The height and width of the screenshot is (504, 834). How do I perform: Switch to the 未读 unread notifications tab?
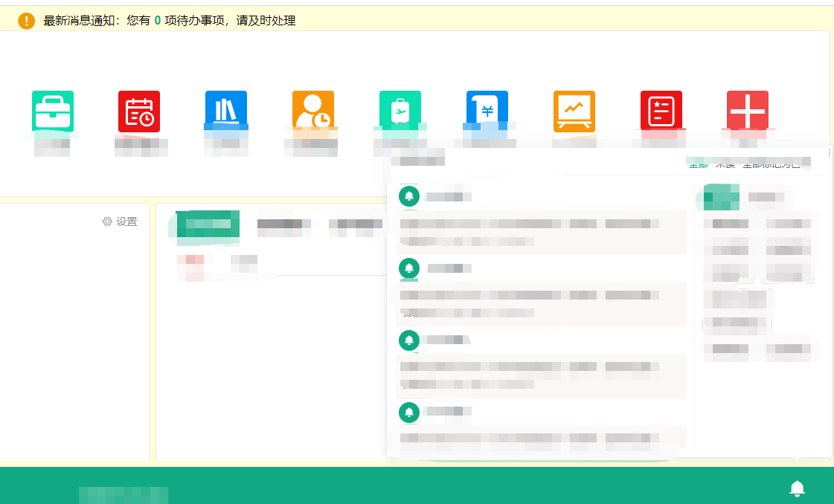(725, 164)
